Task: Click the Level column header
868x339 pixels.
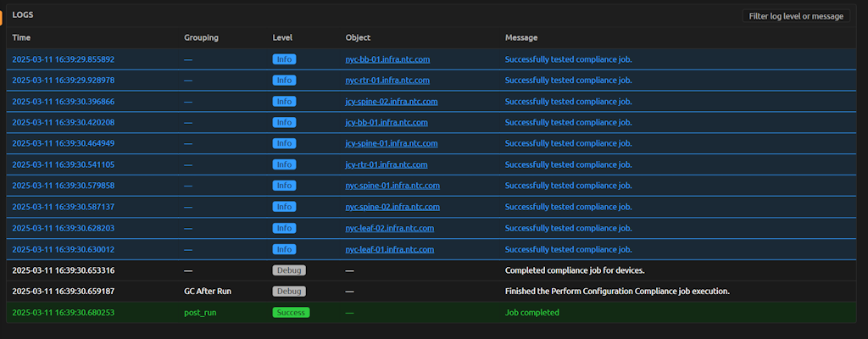Action: 282,37
